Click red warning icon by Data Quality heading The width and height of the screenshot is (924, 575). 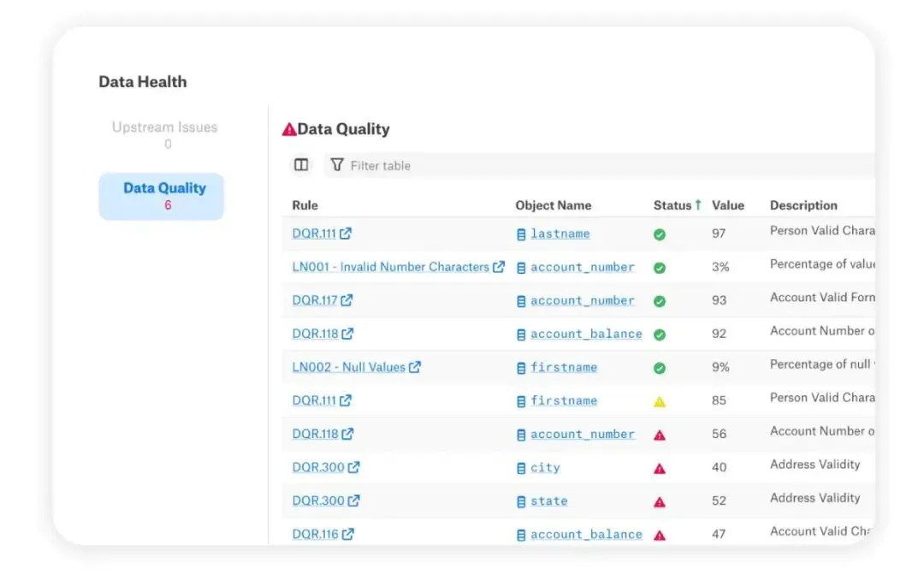coord(289,129)
